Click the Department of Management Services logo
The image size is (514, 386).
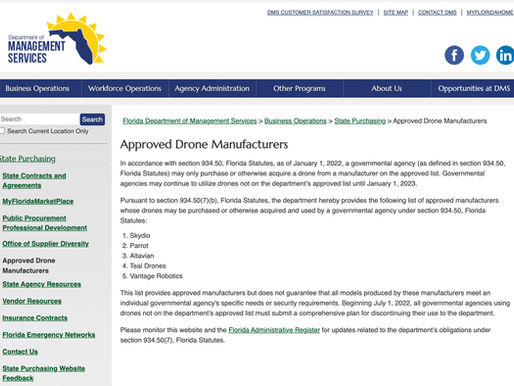[57, 39]
